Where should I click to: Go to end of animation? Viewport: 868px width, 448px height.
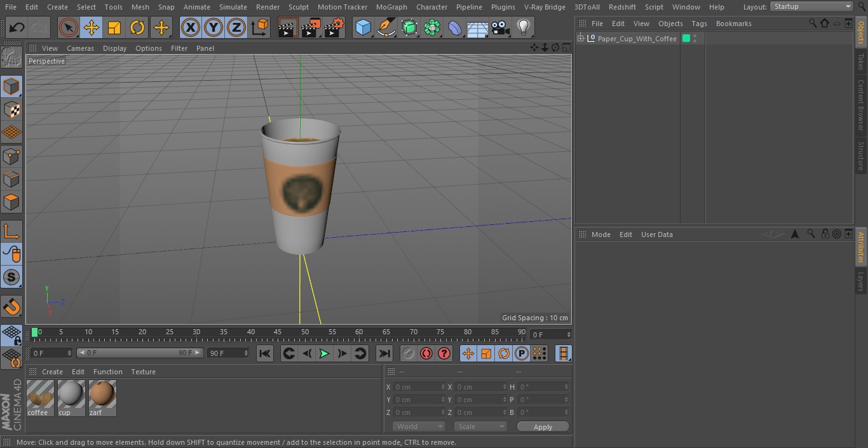384,353
